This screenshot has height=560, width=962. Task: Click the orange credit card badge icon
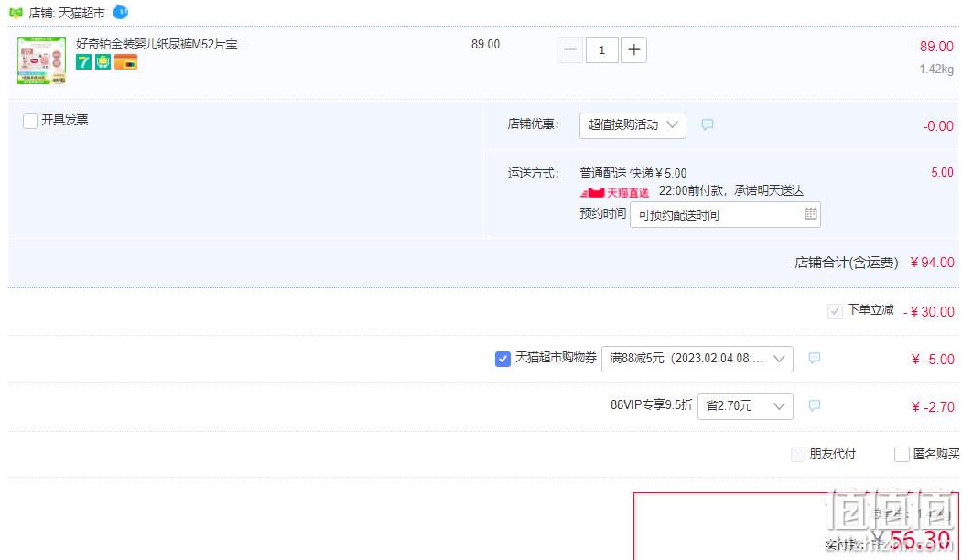point(125,62)
